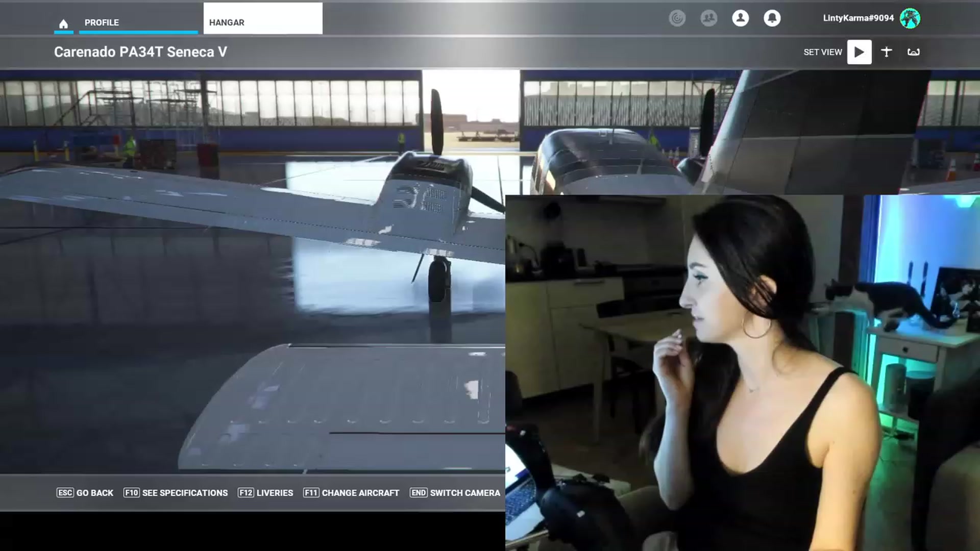The width and height of the screenshot is (980, 551).
Task: Open F12 LIVERIES
Action: click(265, 493)
